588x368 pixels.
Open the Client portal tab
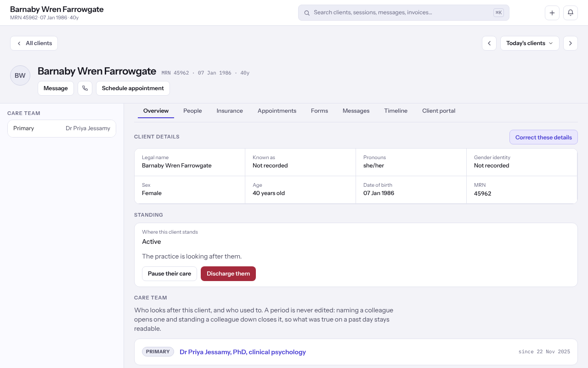(x=439, y=111)
